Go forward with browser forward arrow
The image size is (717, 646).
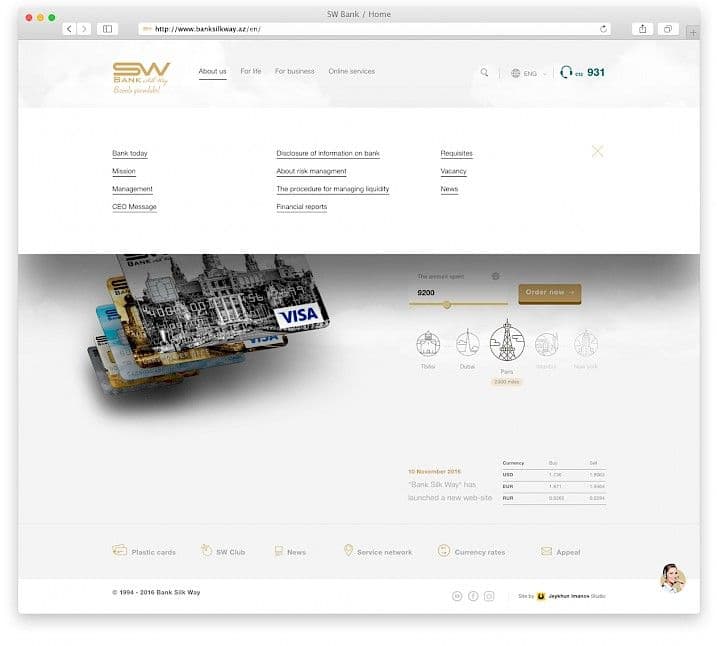tap(84, 29)
